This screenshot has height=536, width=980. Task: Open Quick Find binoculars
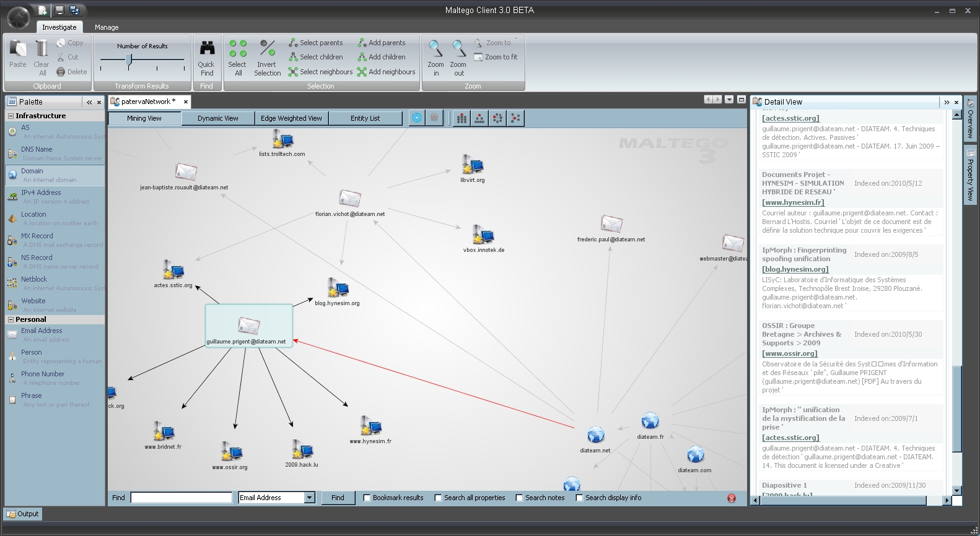point(207,57)
